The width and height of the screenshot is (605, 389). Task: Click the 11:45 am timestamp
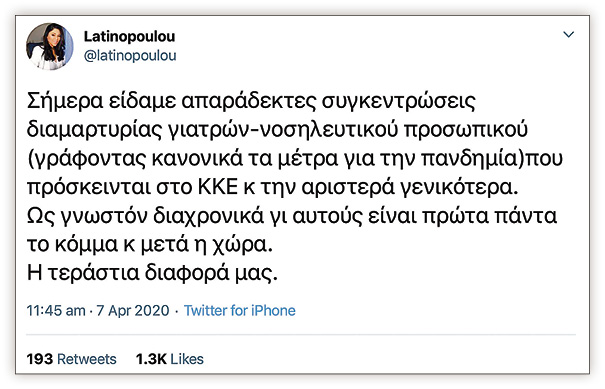pos(56,310)
